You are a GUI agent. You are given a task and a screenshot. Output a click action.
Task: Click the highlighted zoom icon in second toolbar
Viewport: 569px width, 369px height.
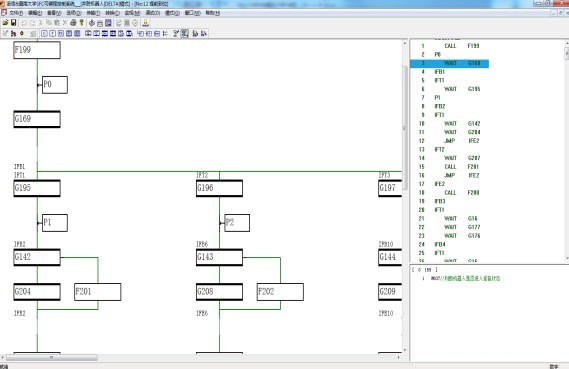[x=185, y=34]
